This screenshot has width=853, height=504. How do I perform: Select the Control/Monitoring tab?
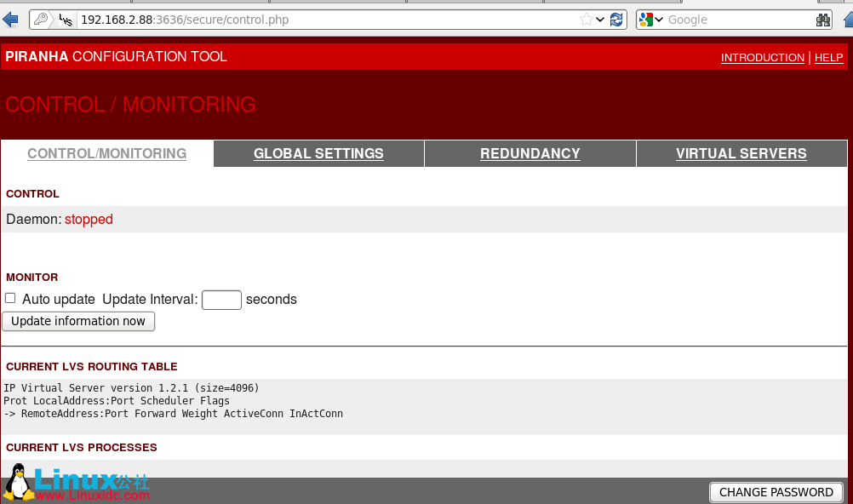pyautogui.click(x=107, y=154)
